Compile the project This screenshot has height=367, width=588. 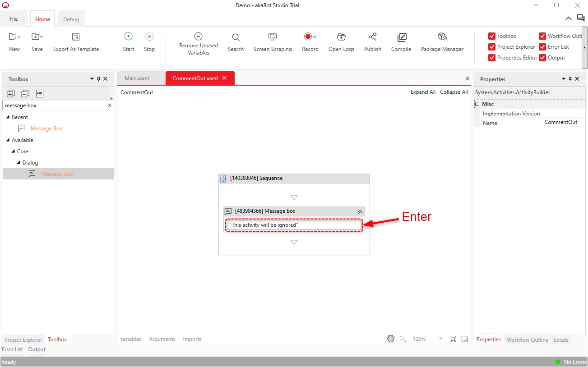[402, 37]
